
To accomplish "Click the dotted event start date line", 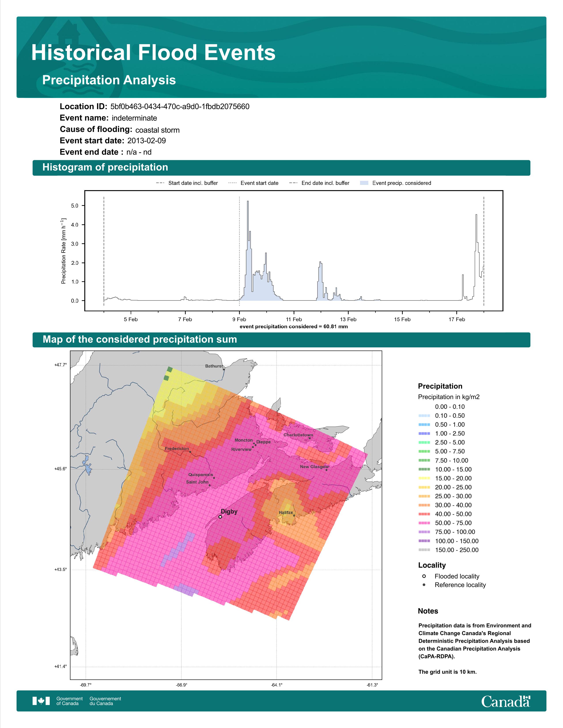I will pos(240,251).
